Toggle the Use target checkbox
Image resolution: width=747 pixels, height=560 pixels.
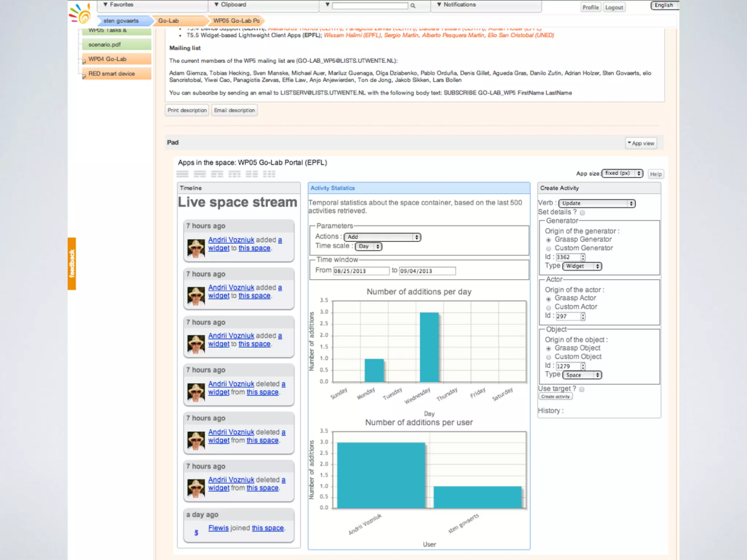[582, 389]
